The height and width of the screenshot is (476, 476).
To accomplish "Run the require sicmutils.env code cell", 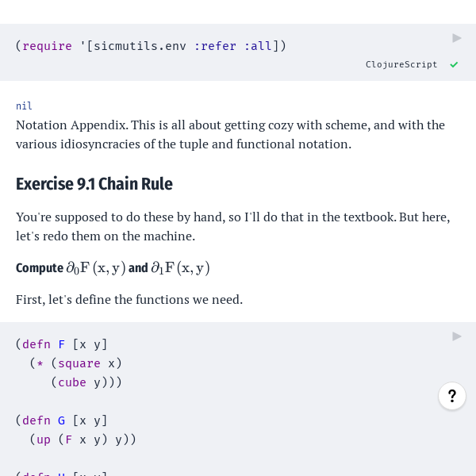I will pyautogui.click(x=457, y=38).
